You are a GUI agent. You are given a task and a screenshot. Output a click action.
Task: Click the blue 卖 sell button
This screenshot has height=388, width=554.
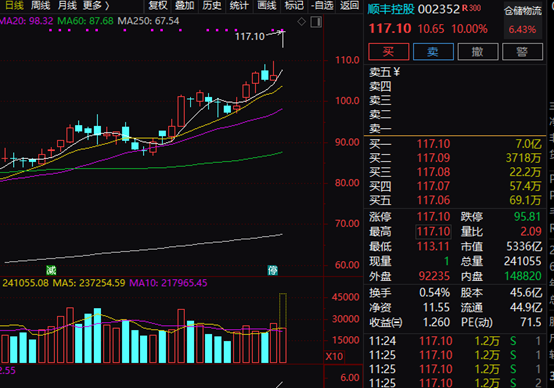pyautogui.click(x=433, y=52)
